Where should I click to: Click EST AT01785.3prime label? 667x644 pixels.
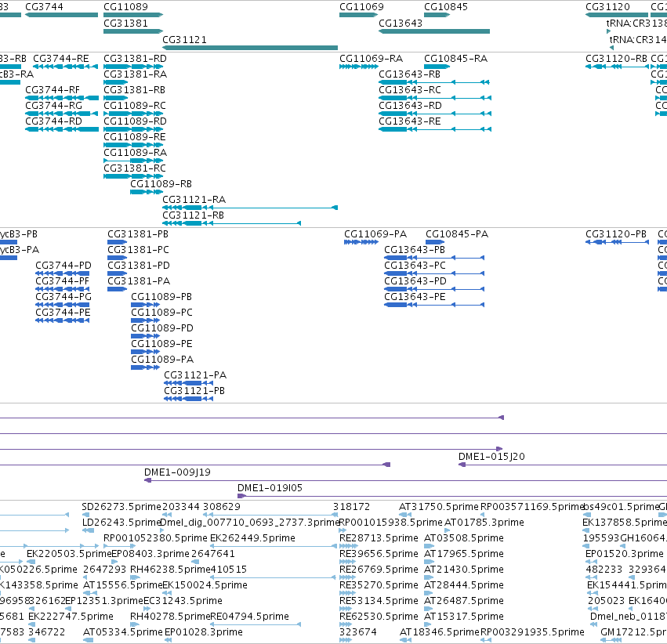[484, 523]
